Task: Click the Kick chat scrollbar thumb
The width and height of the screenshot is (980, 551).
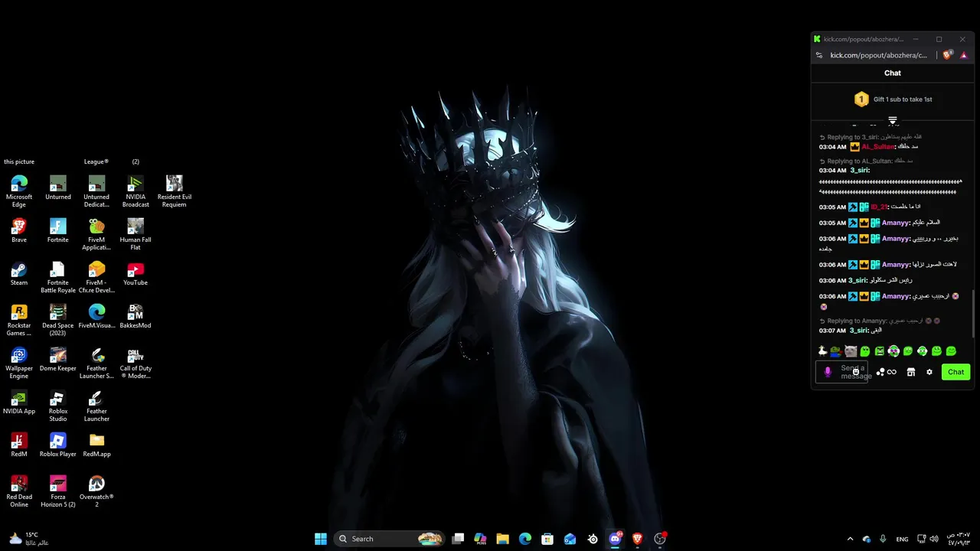Action: [x=973, y=312]
